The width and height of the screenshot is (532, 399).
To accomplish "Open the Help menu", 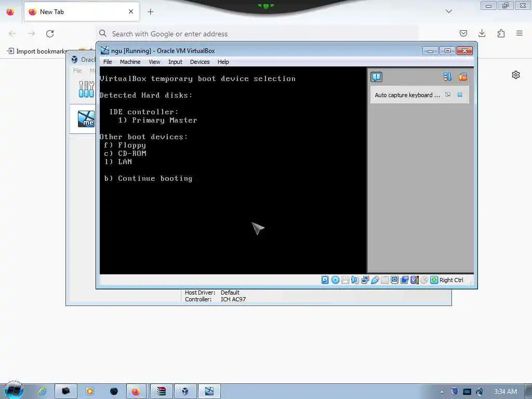I will tap(223, 62).
